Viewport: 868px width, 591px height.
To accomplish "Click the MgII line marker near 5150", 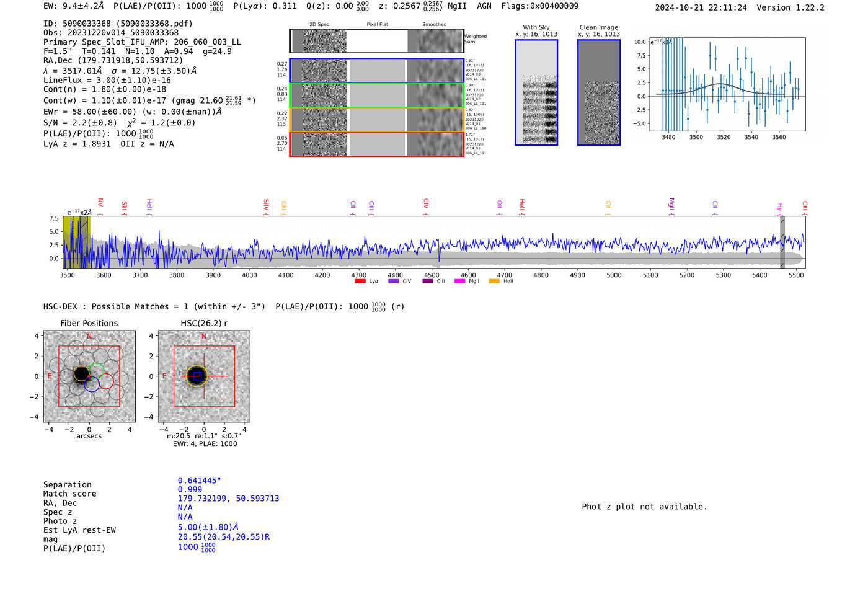I will coord(671,207).
